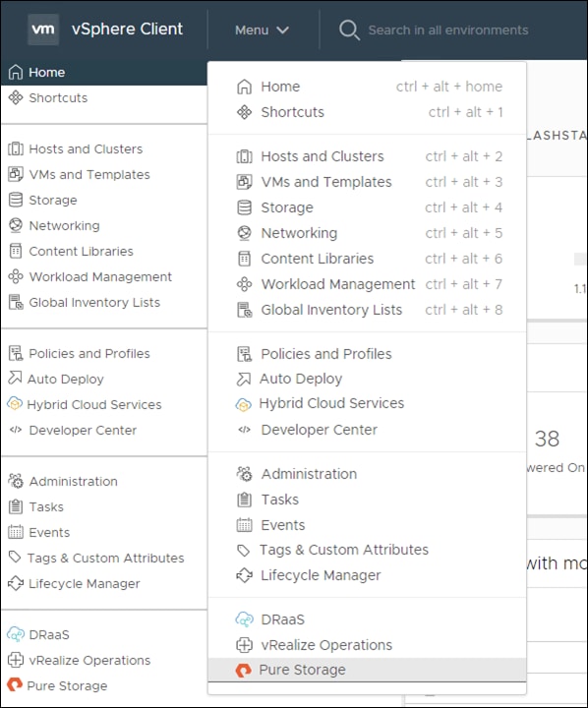Click vSphere Client title text
588x708 pixels.
point(127,29)
